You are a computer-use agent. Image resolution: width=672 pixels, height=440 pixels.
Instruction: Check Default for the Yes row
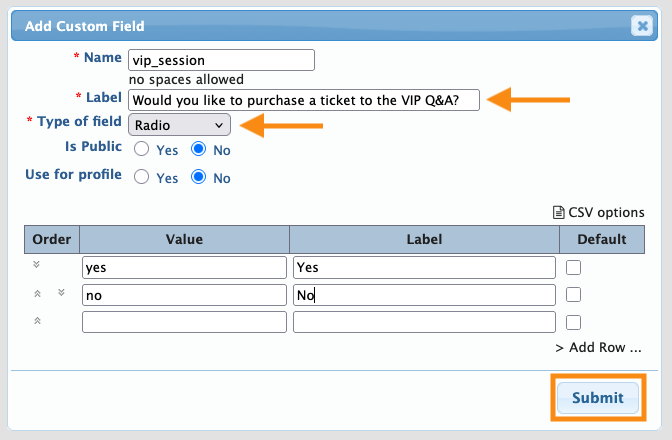coord(573,267)
